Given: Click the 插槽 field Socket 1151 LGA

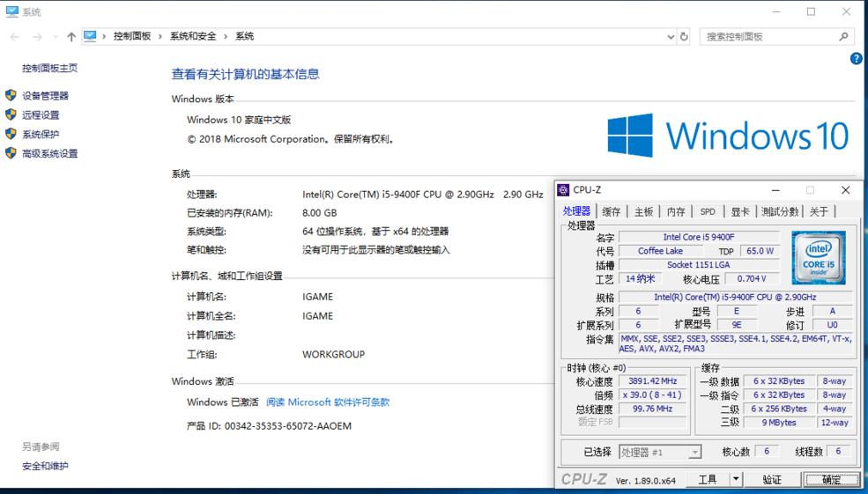Looking at the screenshot, I should pos(699,264).
